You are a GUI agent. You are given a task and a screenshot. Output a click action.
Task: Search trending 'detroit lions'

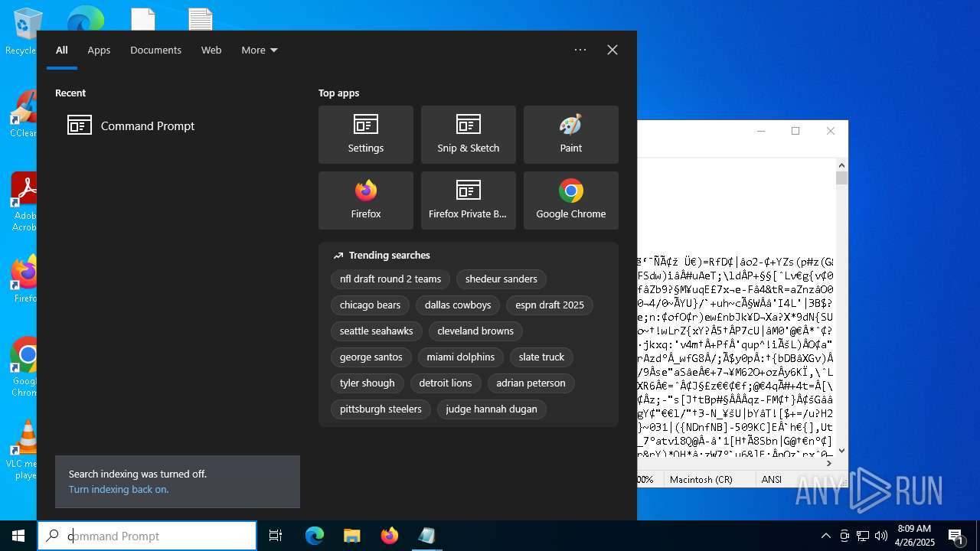[x=446, y=383]
